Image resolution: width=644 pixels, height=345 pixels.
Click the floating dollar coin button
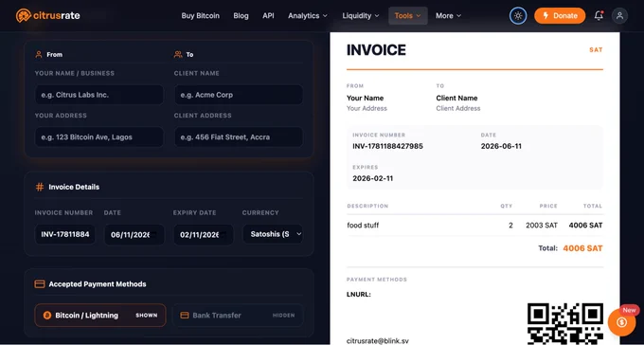(x=622, y=322)
